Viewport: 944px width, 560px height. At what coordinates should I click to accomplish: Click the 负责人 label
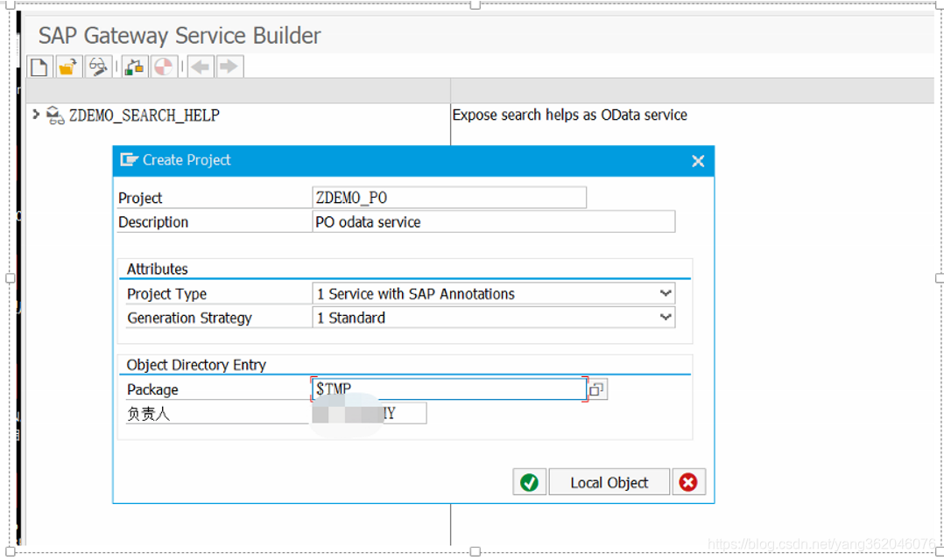point(148,414)
